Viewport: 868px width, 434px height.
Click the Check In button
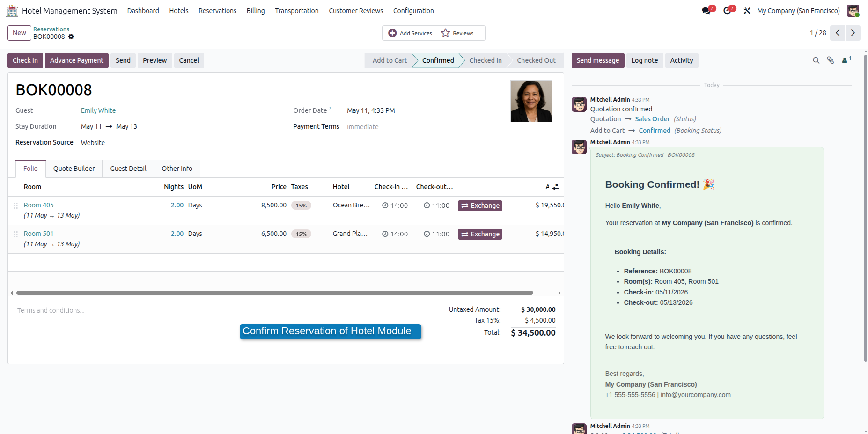tap(25, 60)
